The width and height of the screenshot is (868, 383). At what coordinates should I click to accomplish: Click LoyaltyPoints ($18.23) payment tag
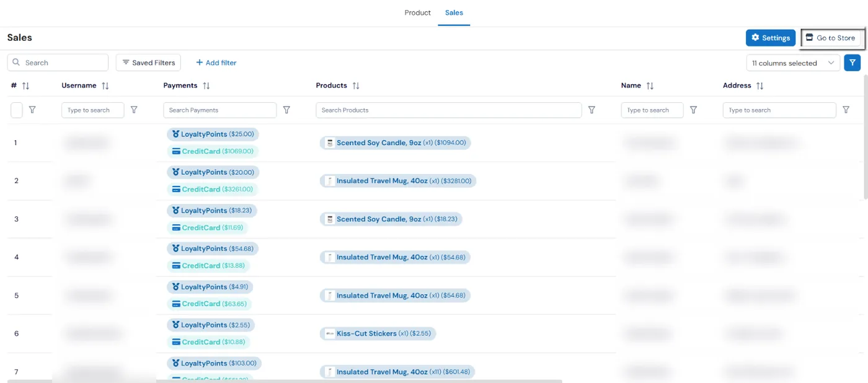pos(211,210)
